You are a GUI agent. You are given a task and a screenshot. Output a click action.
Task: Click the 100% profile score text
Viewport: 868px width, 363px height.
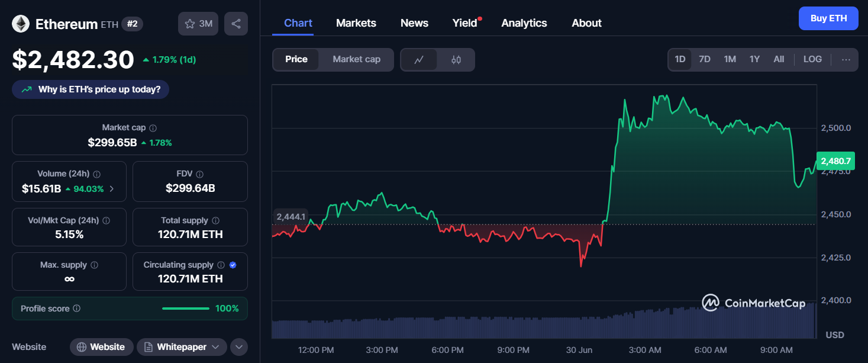pyautogui.click(x=227, y=309)
